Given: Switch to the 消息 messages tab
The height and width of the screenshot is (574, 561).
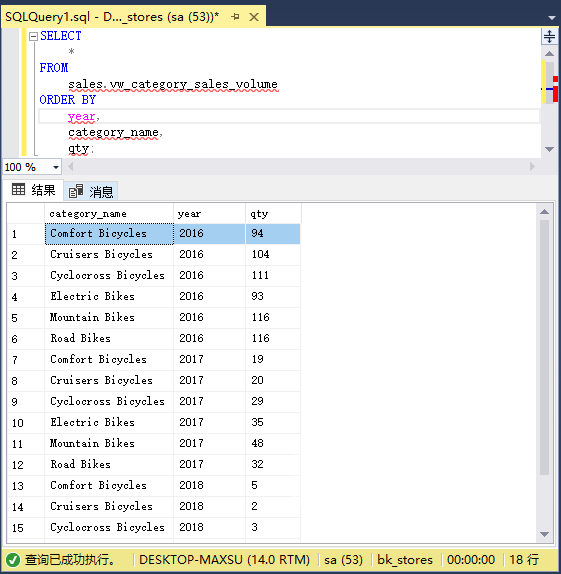Looking at the screenshot, I should point(91,191).
